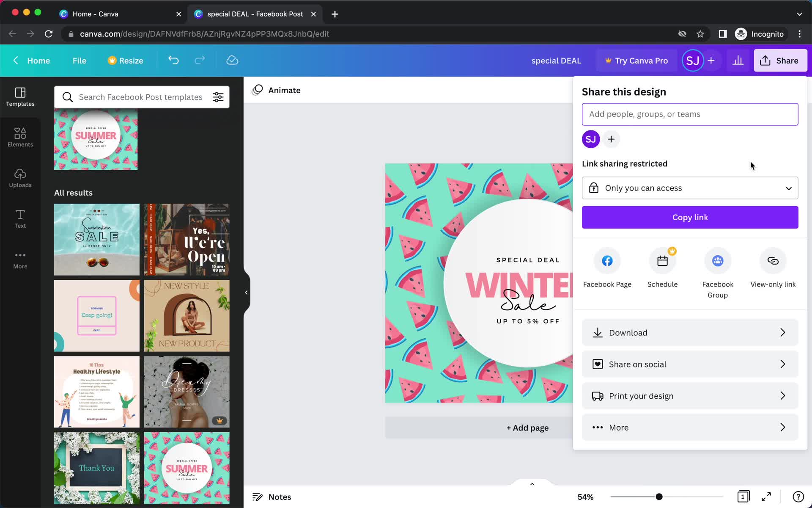Expand the page list chevron above Notes bar
Viewport: 812px width, 508px height.
click(x=532, y=484)
